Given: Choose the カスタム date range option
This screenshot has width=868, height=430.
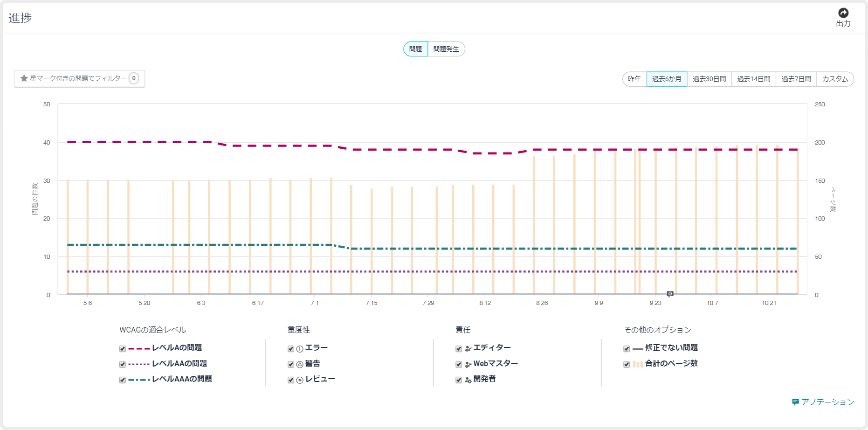Looking at the screenshot, I should point(835,79).
